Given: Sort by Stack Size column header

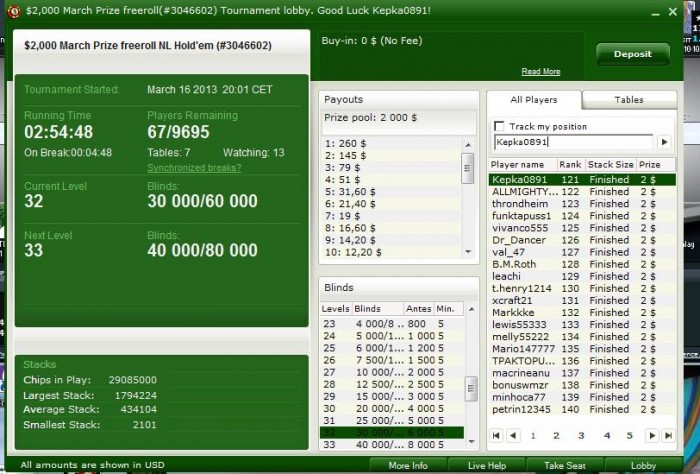Looking at the screenshot, I should 610,165.
